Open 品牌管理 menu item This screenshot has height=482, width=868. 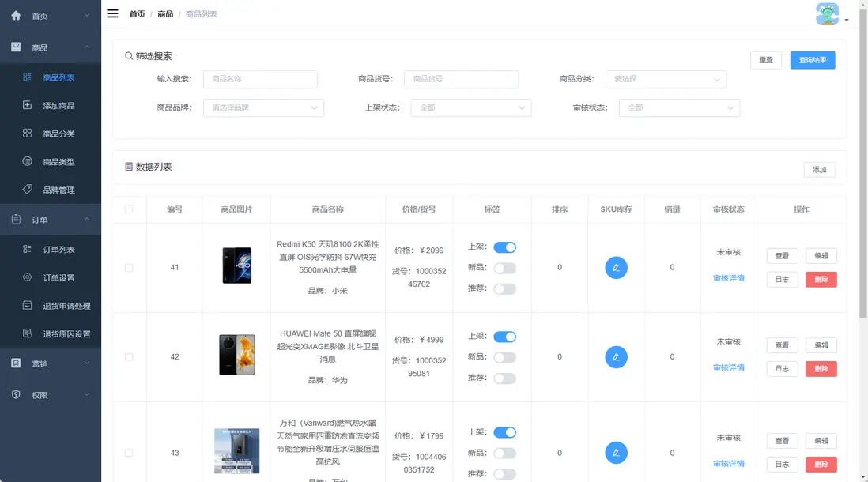[51, 190]
